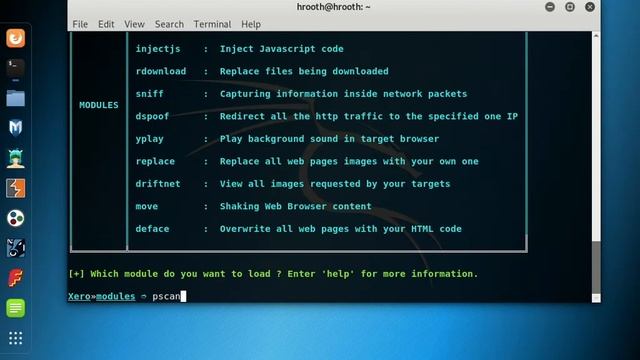
Task: Click 'Redirect all the http traffic' description
Action: (369, 116)
